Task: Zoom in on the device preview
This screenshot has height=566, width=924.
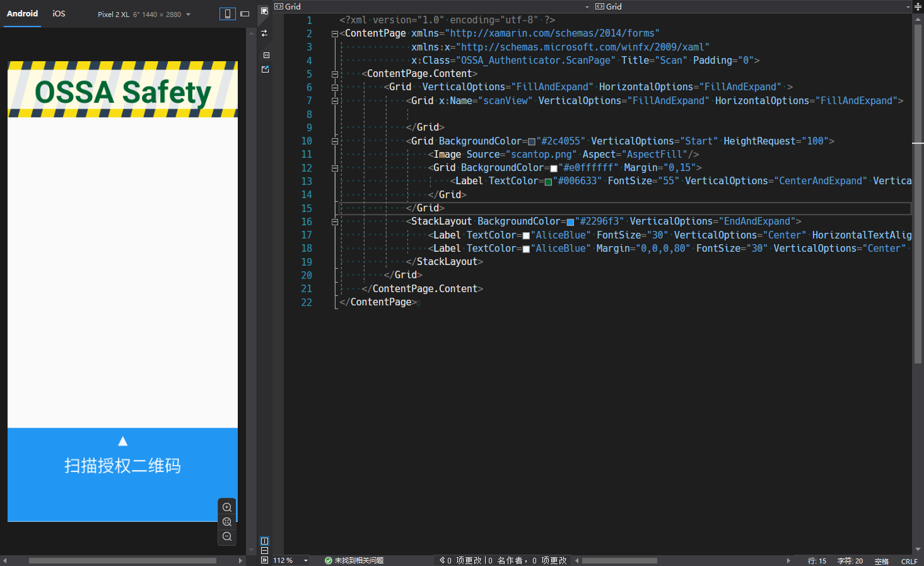Action: pos(227,507)
